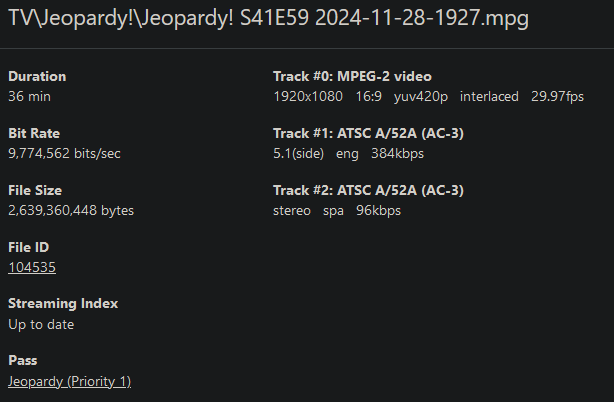The width and height of the screenshot is (614, 402).
Task: Click the Track #0: MPEG-2 video heading
Action: (352, 76)
